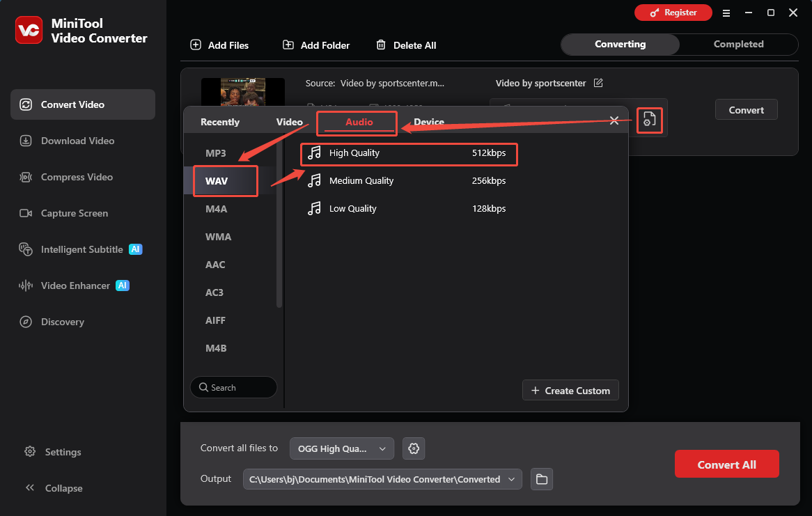Edit output name Video by sportscenter
Image resolution: width=812 pixels, height=516 pixels.
pyautogui.click(x=598, y=83)
